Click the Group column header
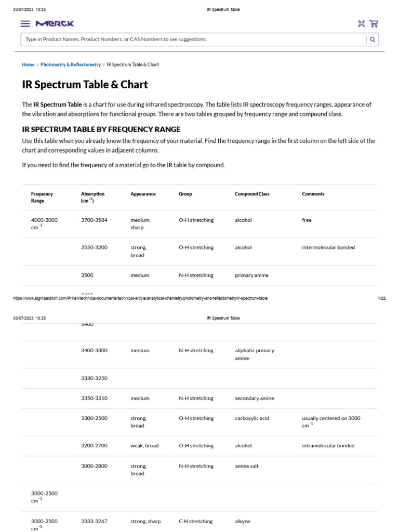This screenshot has width=399, height=532. [x=185, y=194]
